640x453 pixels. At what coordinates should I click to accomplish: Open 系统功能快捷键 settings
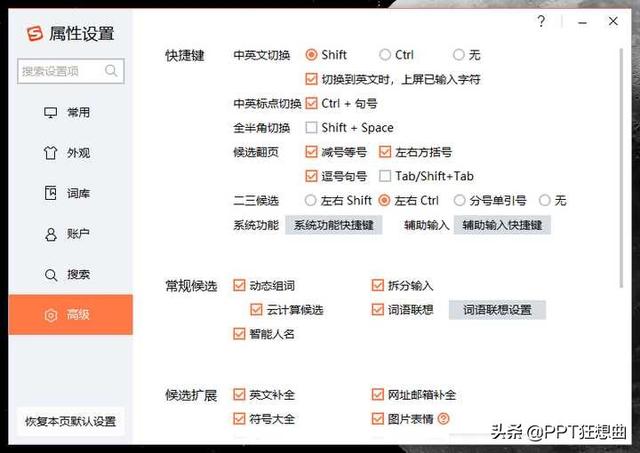pos(333,225)
